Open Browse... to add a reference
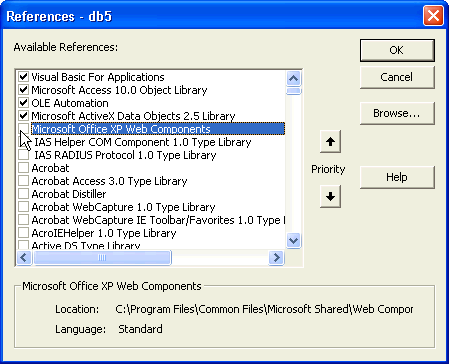Screen dimensions: 449x364 [x=397, y=113]
